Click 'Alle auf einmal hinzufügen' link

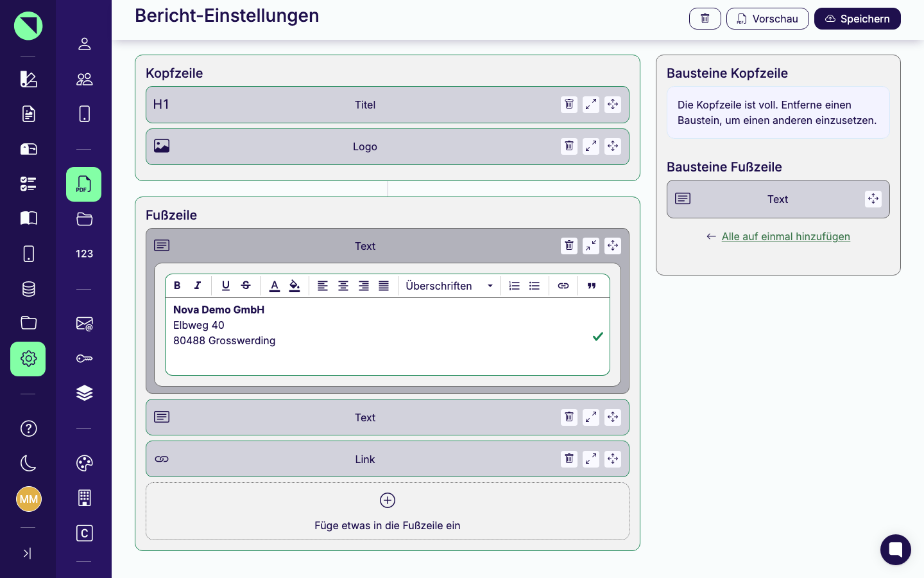tap(785, 236)
